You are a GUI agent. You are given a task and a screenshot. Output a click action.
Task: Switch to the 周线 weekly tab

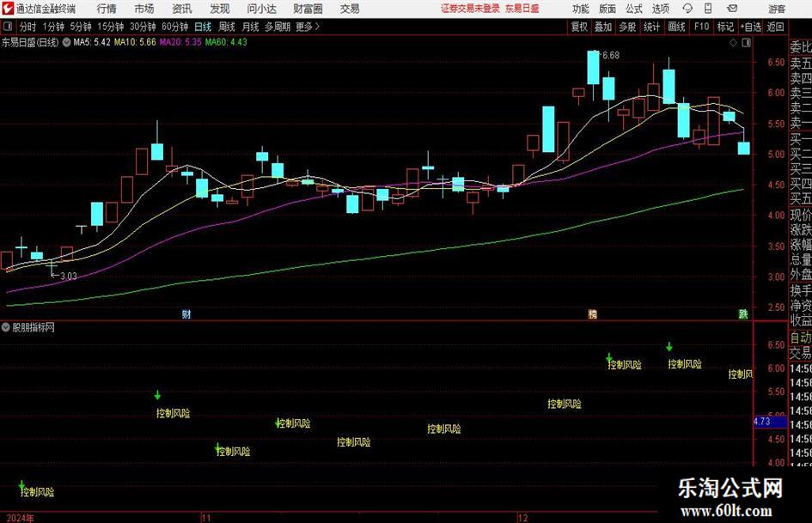(226, 27)
